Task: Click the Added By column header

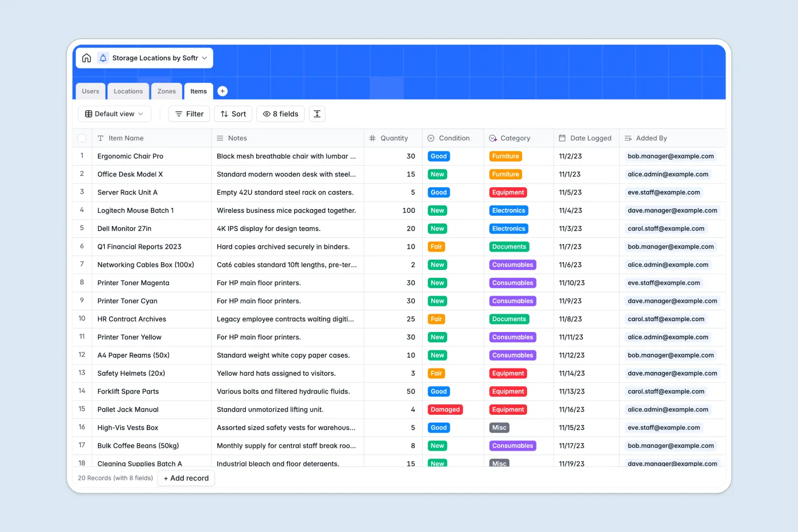Action: [x=672, y=138]
